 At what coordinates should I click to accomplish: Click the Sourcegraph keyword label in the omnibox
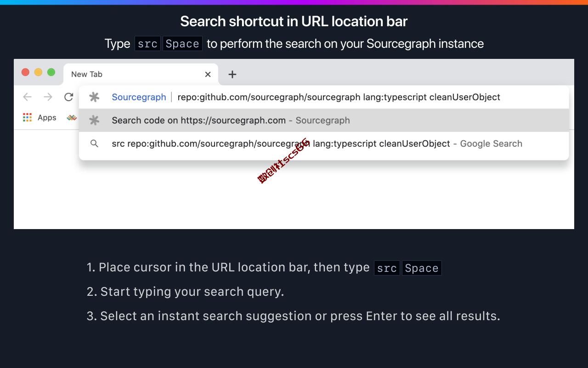point(139,97)
